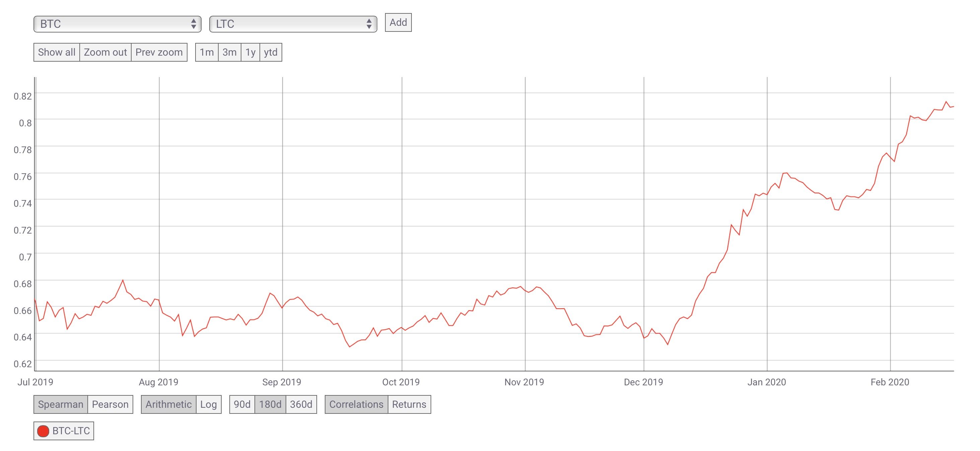Switch to Pearson correlation
Screen dimensions: 980x451
tap(110, 404)
